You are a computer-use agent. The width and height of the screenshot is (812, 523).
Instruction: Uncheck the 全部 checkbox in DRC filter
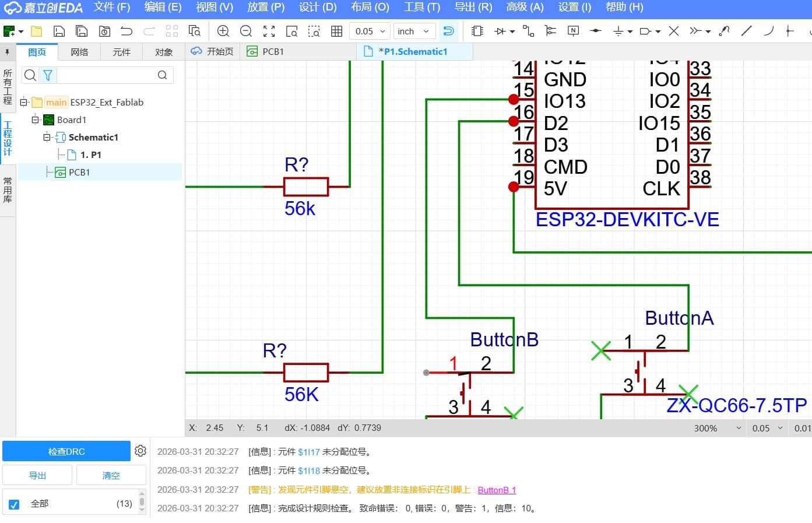pos(15,504)
